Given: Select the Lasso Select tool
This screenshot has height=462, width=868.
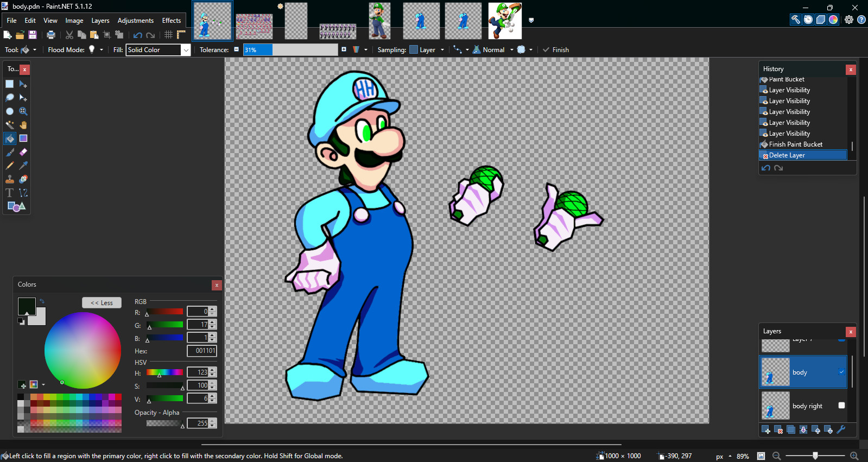Looking at the screenshot, I should click(x=10, y=98).
